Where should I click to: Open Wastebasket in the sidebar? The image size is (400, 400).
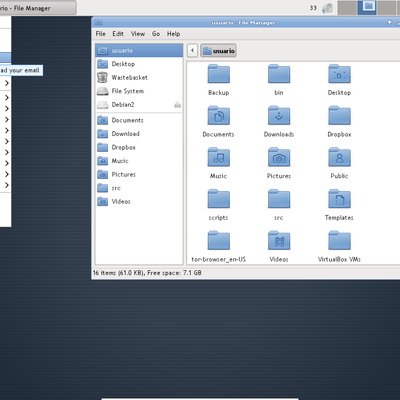pyautogui.click(x=139, y=78)
